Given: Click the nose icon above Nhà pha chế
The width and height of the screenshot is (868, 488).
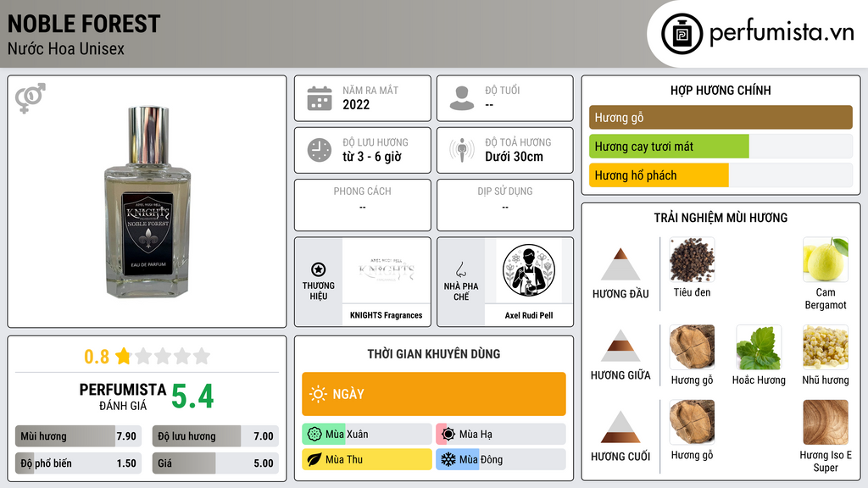Looking at the screenshot, I should (x=460, y=269).
